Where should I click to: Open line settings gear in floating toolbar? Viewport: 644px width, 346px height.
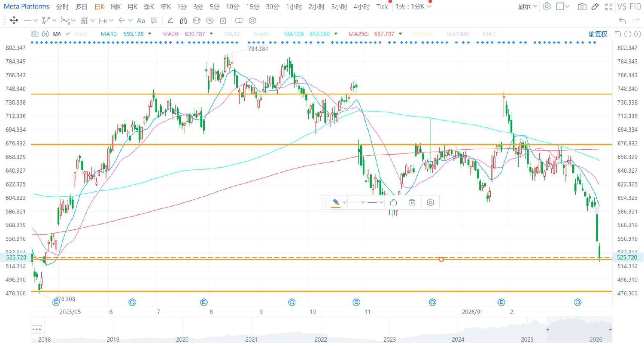(431, 202)
